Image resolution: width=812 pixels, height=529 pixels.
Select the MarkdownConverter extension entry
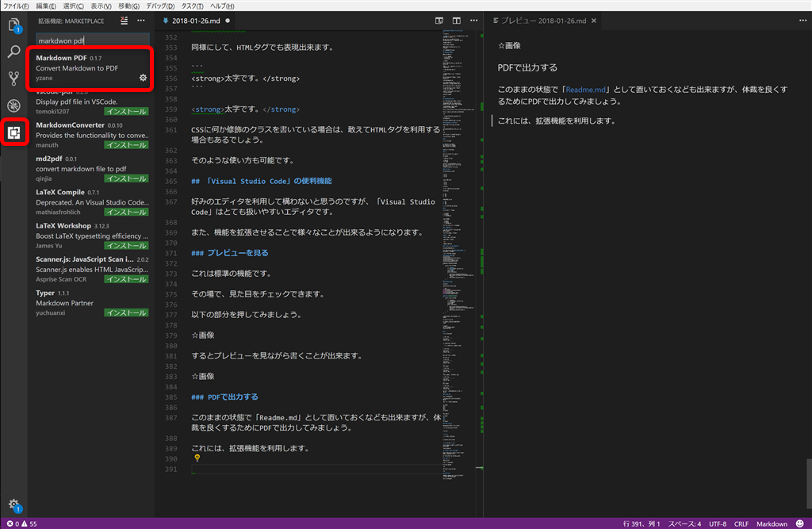pos(91,135)
